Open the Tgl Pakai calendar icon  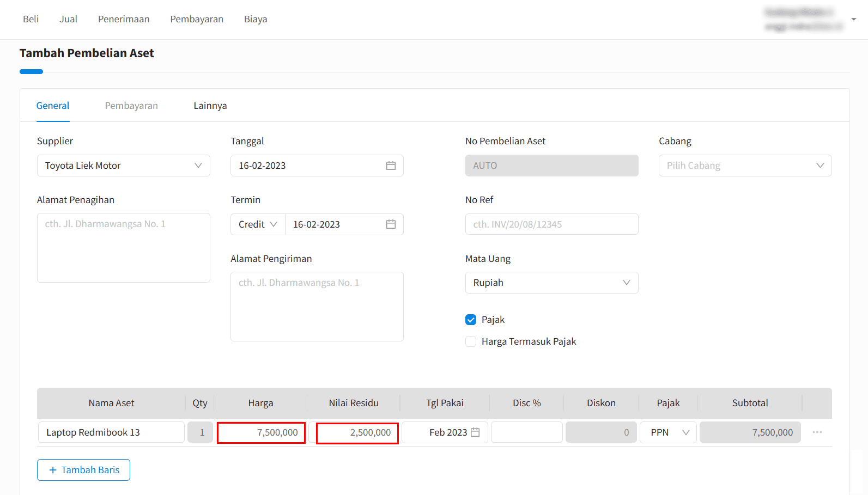(x=475, y=432)
